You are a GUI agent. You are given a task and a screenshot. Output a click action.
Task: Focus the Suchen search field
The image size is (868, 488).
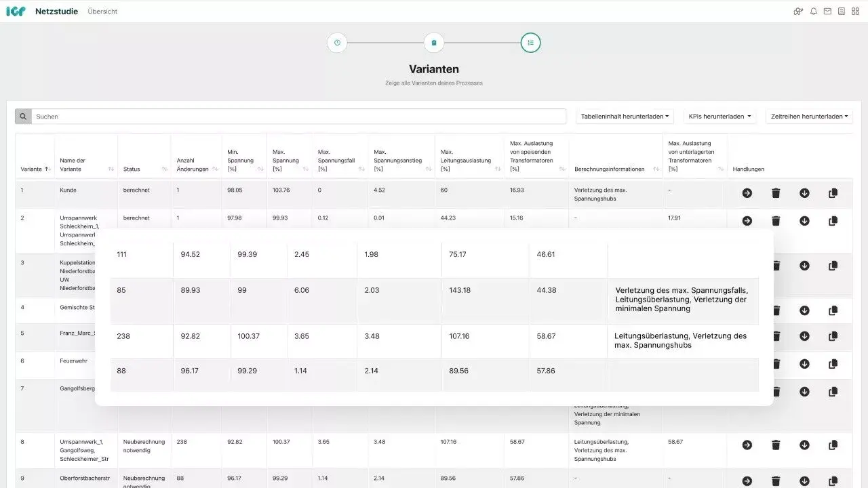coord(298,117)
